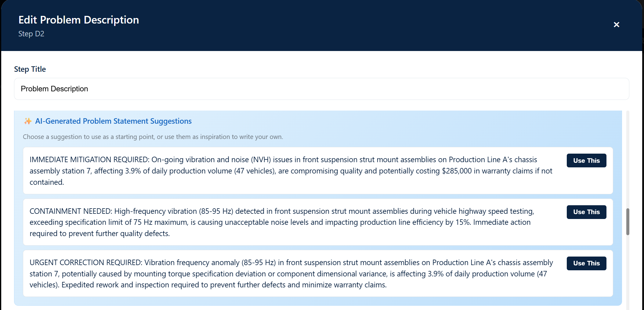Click the Step Title field label
Image resolution: width=644 pixels, height=310 pixels.
30,69
